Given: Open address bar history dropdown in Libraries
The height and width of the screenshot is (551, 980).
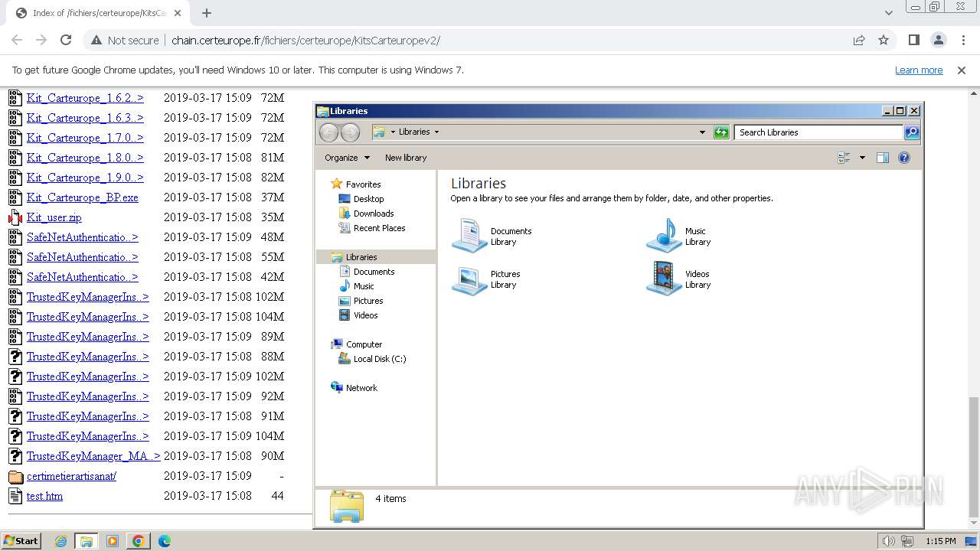Looking at the screenshot, I should [x=702, y=132].
